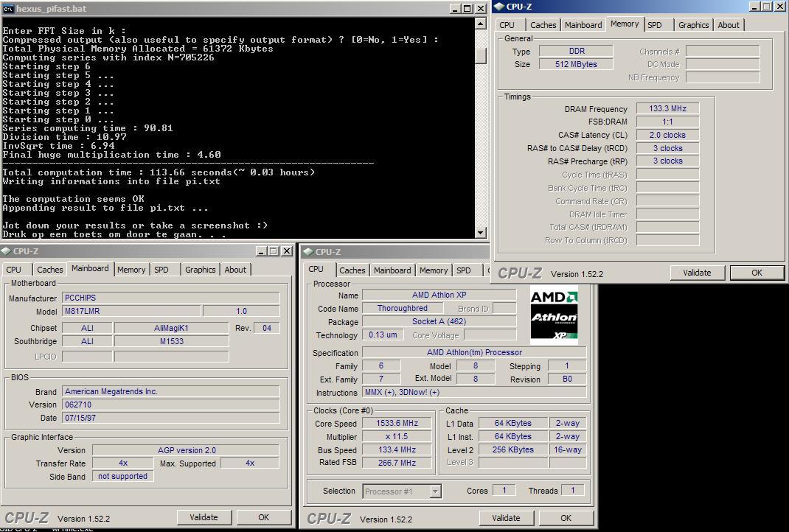
Task: Click the FSB:DRAM ratio 1:1 field
Action: (668, 122)
